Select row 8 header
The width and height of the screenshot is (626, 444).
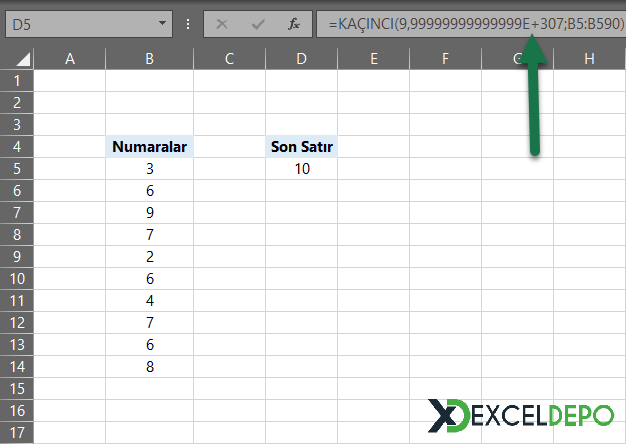click(x=17, y=234)
